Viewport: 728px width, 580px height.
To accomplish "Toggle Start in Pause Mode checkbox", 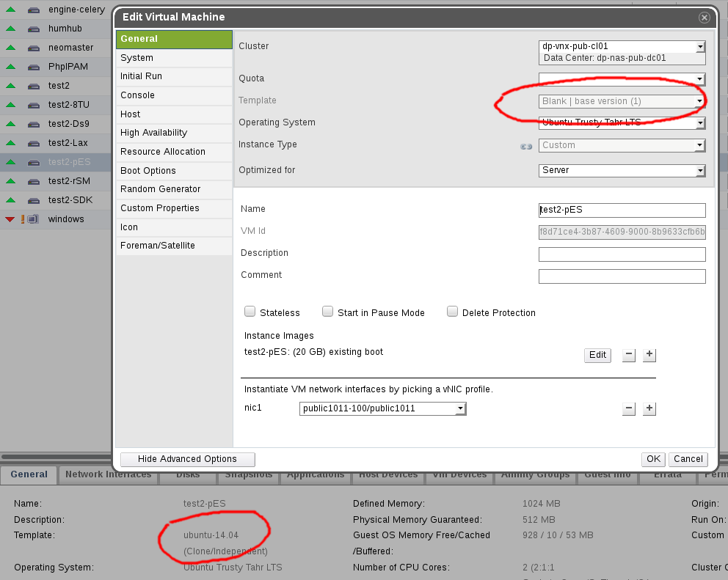I will coord(328,312).
